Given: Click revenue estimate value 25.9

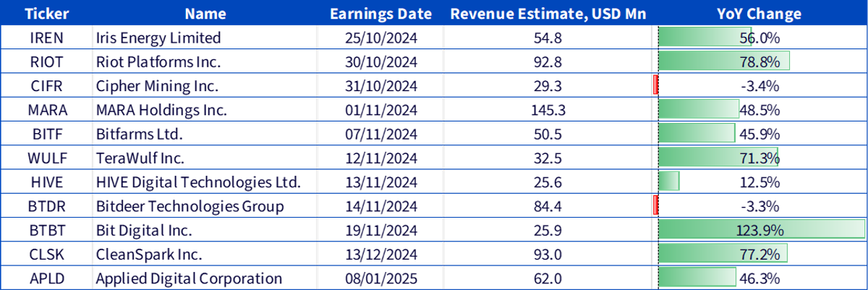Looking at the screenshot, I should [547, 230].
